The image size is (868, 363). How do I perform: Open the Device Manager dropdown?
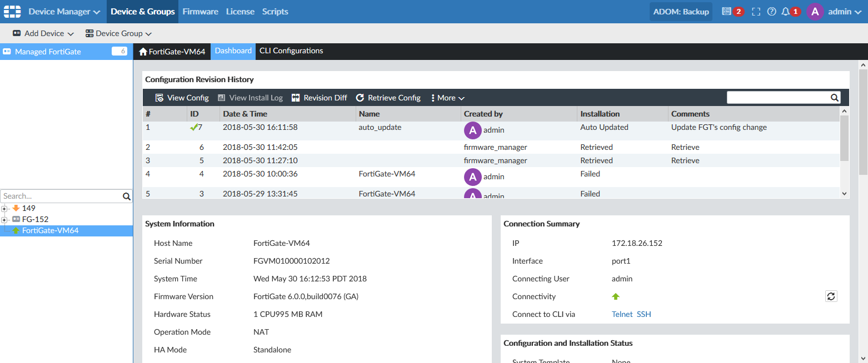64,12
